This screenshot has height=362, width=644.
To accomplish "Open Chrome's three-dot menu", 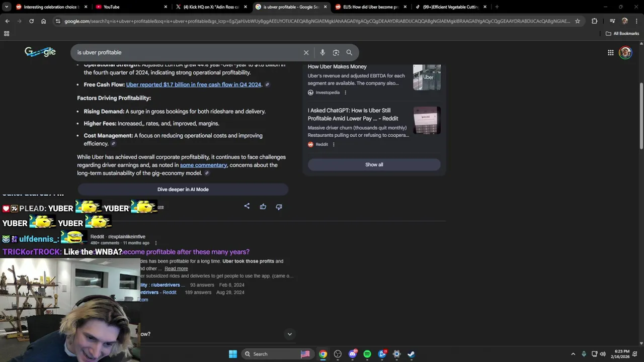I will (x=636, y=21).
